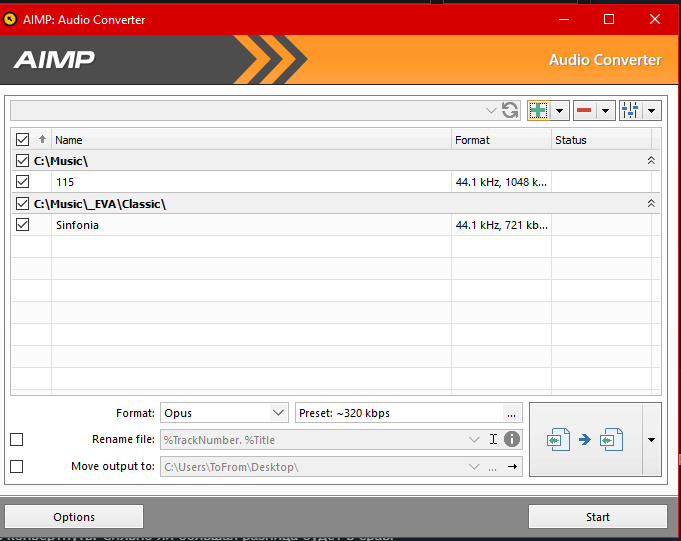The height and width of the screenshot is (541, 681).
Task: Click the text cursor macro icon
Action: [493, 439]
